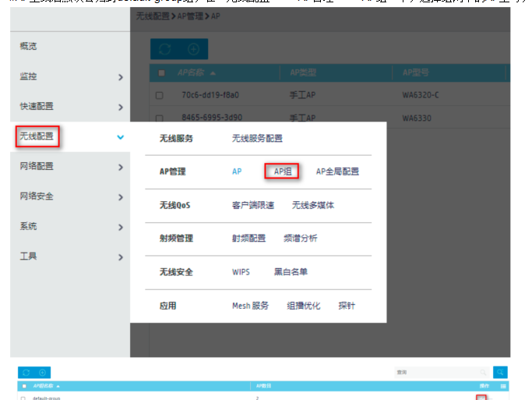Viewport: 532px width, 400px height.
Task: Open 无线多媒体 under 无线QoS
Action: pyautogui.click(x=313, y=205)
